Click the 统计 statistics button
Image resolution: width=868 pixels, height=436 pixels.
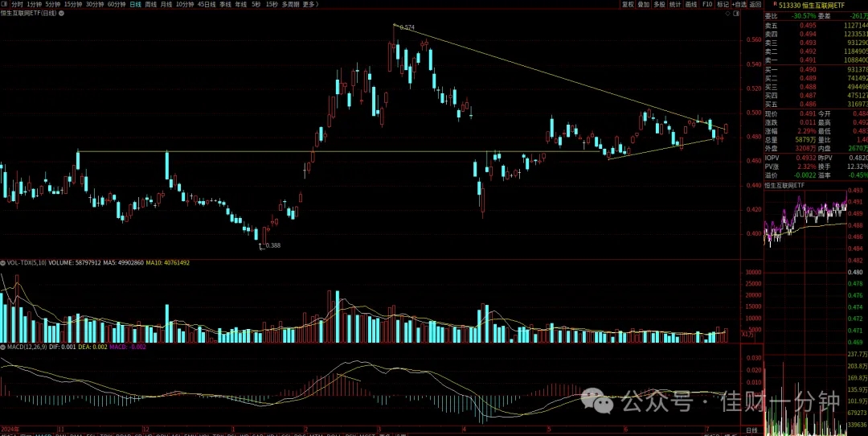pos(675,4)
